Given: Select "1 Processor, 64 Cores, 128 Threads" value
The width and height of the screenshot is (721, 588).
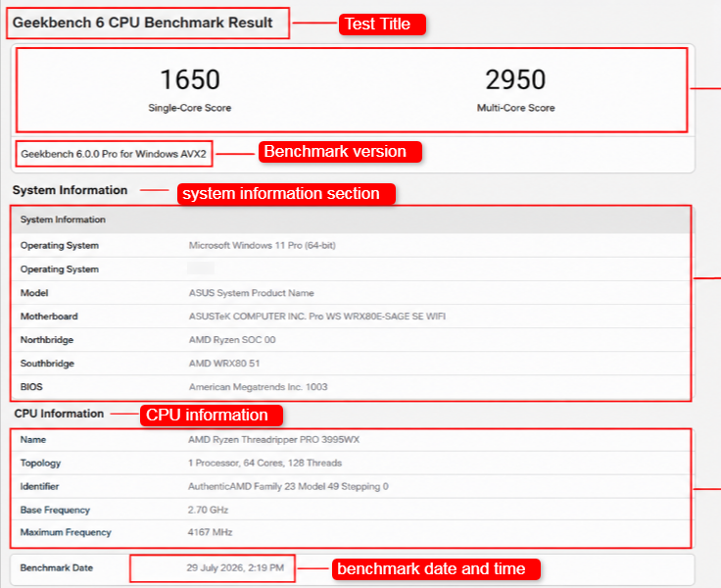Looking at the screenshot, I should point(264,464).
